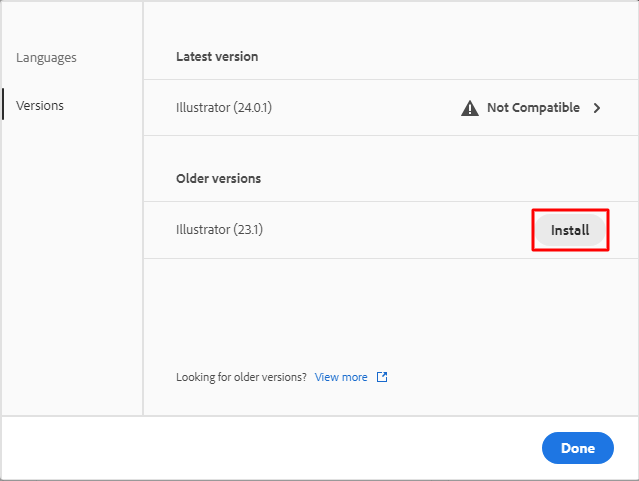
Task: Click the vertical divider between sidebar and content
Action: point(143,250)
